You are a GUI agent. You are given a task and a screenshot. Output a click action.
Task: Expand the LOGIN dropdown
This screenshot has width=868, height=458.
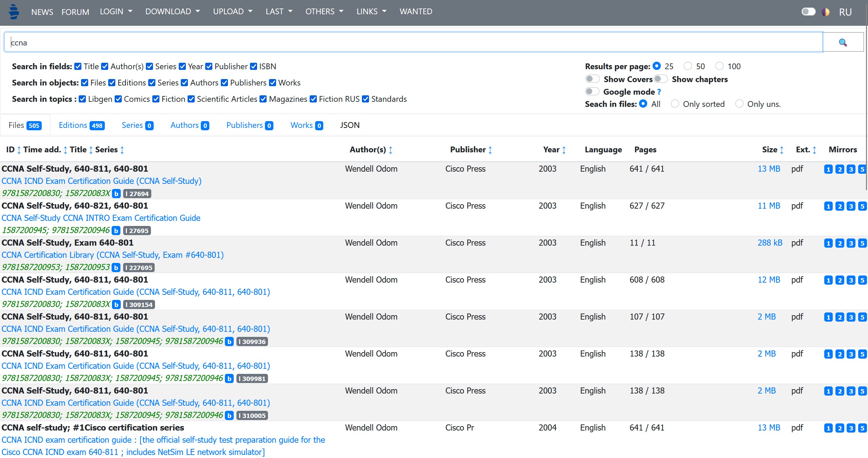click(116, 12)
